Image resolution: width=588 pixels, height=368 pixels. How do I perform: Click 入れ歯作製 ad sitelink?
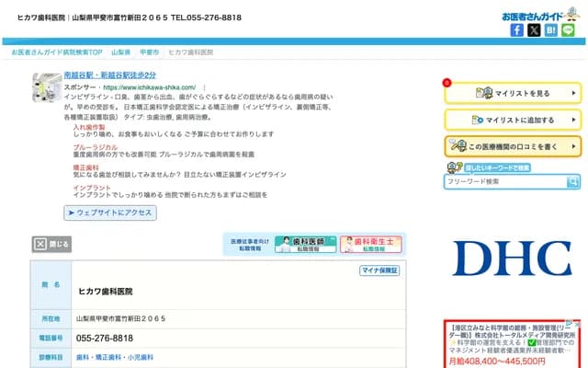pyautogui.click(x=89, y=127)
